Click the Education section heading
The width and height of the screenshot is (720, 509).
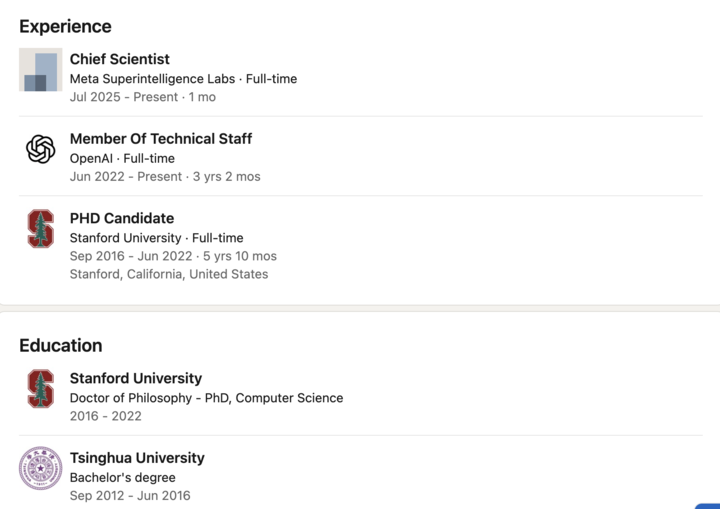pyautogui.click(x=60, y=345)
